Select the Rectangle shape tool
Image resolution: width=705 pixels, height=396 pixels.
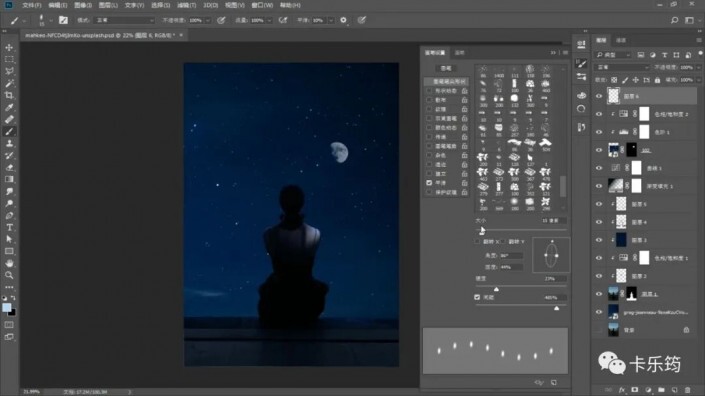(x=9, y=251)
